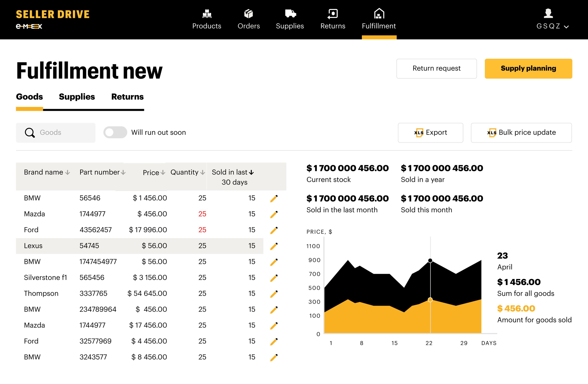Click edit pencil for Thompson 3337765
The width and height of the screenshot is (588, 384).
[x=274, y=294]
